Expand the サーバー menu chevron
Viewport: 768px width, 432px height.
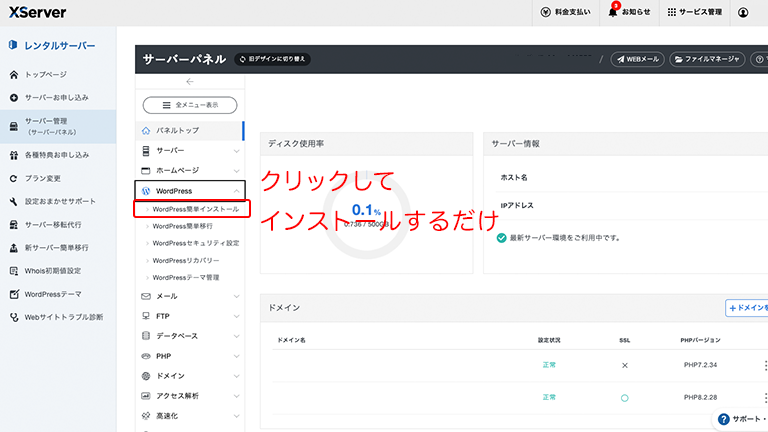237,151
